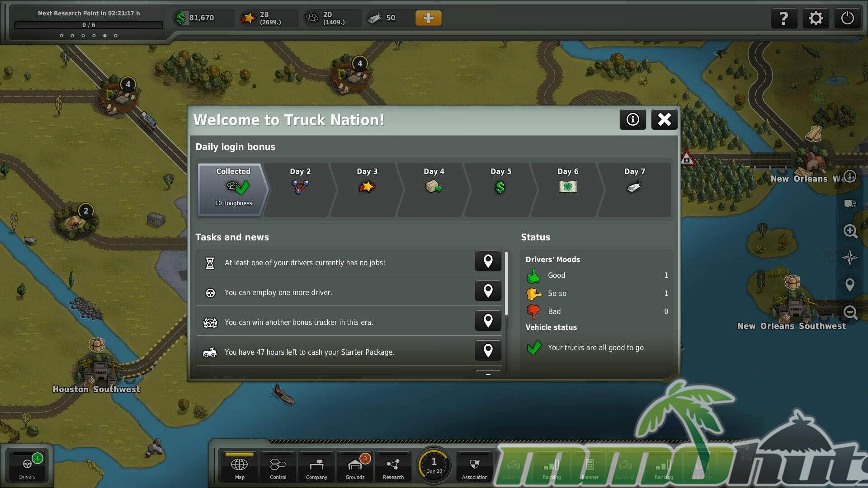The width and height of the screenshot is (868, 488).
Task: Zoom out on the map
Action: point(850,312)
